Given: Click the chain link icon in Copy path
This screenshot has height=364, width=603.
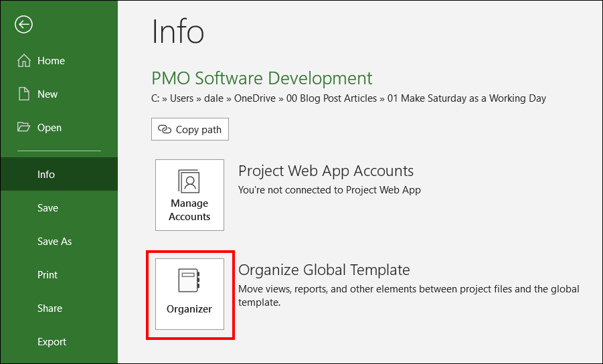Looking at the screenshot, I should [165, 130].
